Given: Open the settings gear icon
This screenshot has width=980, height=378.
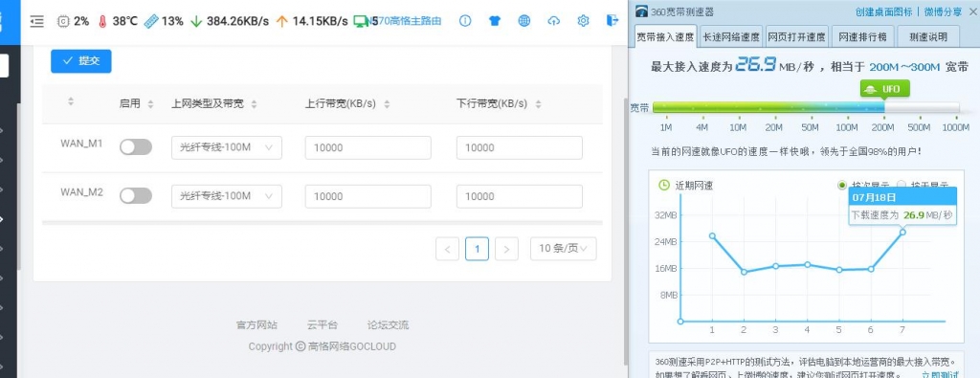Looking at the screenshot, I should [583, 21].
